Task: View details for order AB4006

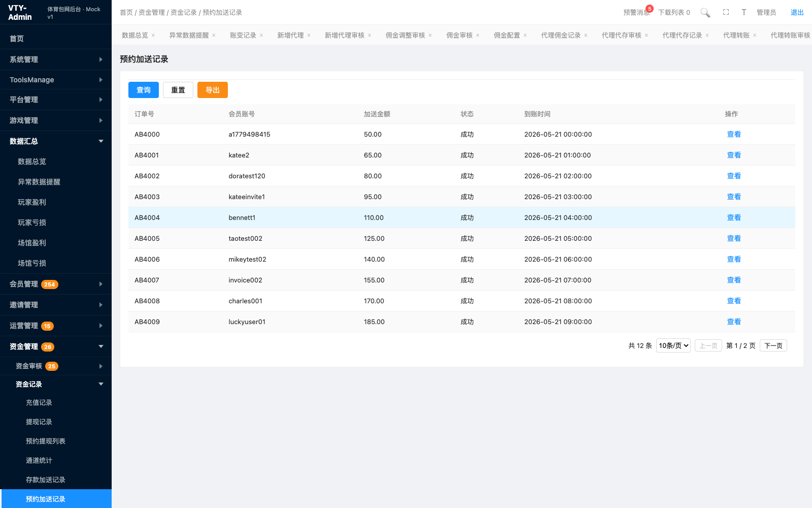Action: (x=734, y=259)
